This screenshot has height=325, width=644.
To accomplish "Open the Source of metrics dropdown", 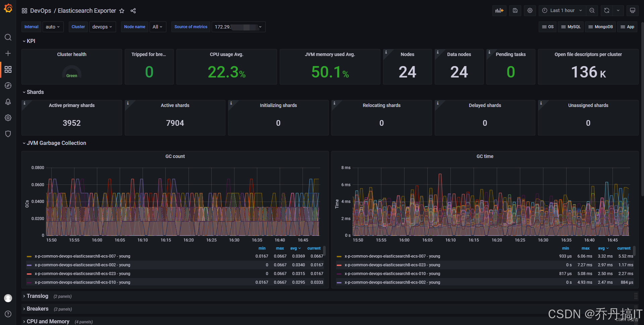I will click(x=238, y=27).
